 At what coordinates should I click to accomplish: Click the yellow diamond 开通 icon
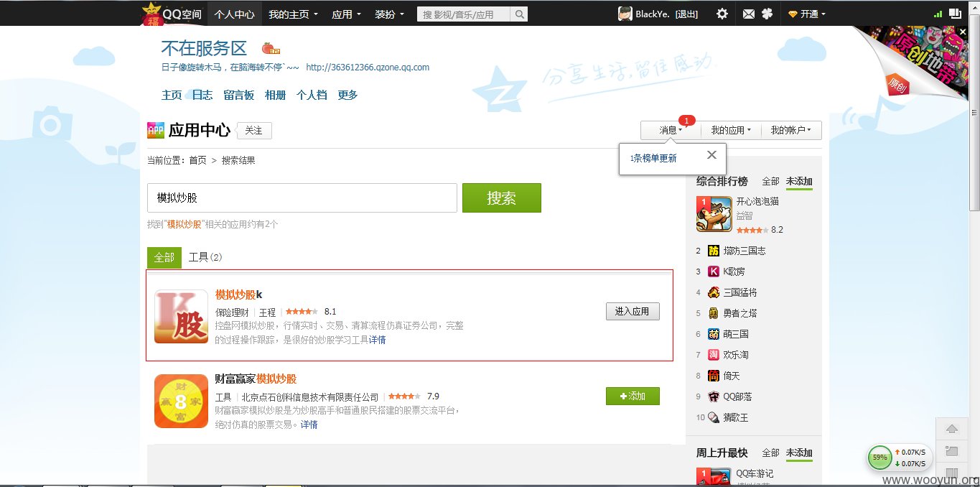click(x=793, y=14)
